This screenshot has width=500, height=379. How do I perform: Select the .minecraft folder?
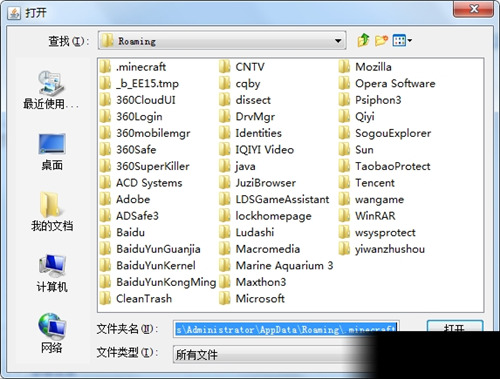point(133,67)
